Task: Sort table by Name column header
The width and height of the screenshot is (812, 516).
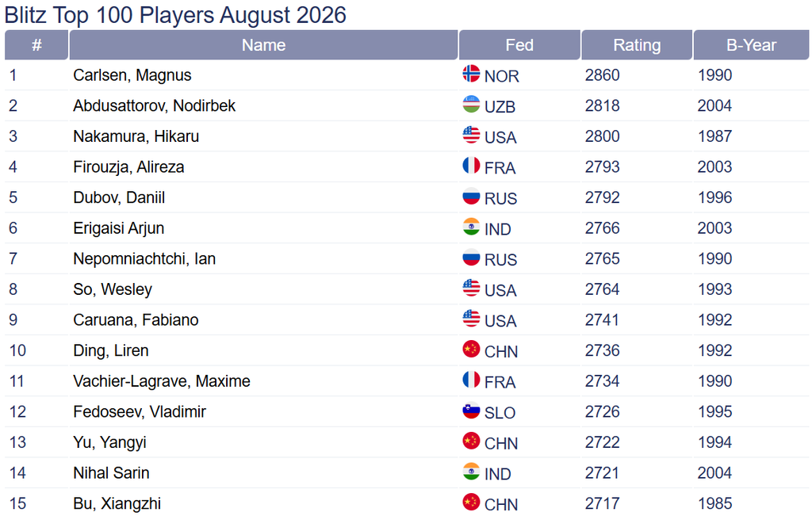Action: pyautogui.click(x=263, y=45)
